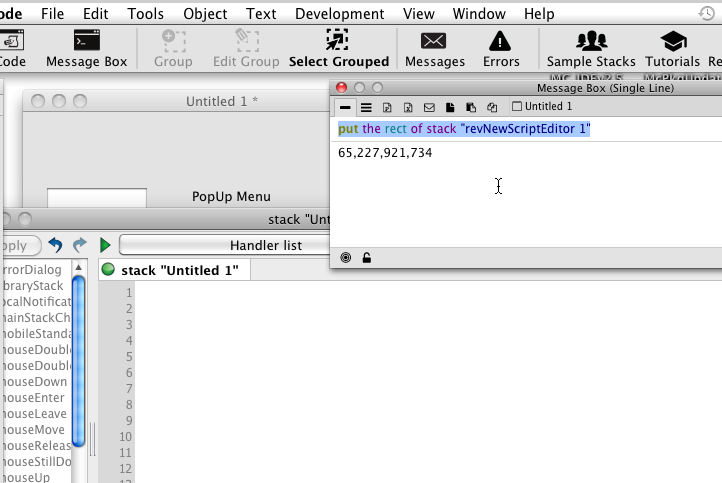Select mouseLeave in the handler list
This screenshot has width=722, height=483.
(x=36, y=413)
